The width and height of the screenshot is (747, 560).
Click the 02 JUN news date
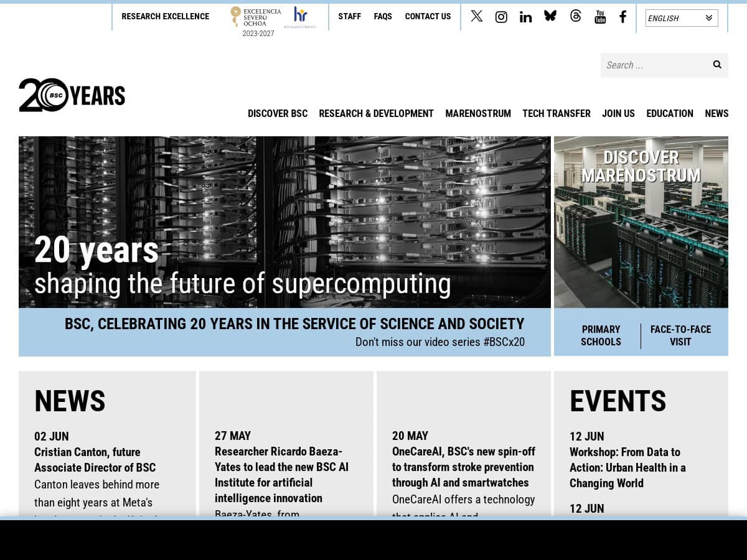pos(52,436)
